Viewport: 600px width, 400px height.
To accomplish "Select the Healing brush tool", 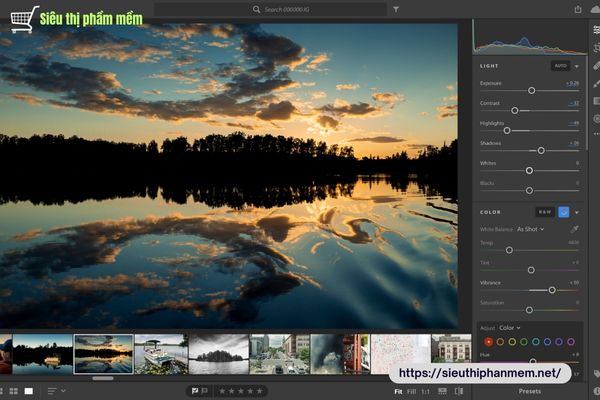I will 596,65.
